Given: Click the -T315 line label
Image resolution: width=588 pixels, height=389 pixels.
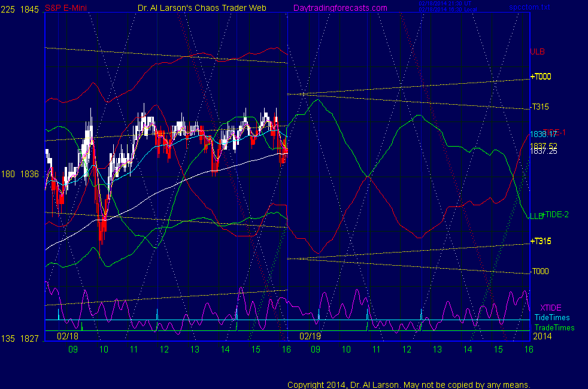Looking at the screenshot, I should (x=540, y=107).
